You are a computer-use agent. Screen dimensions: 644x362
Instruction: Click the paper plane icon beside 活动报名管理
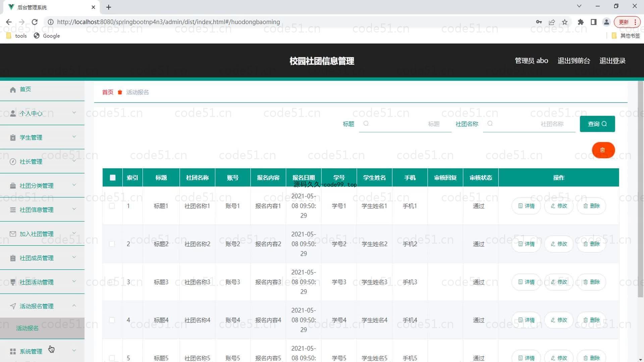(13, 306)
